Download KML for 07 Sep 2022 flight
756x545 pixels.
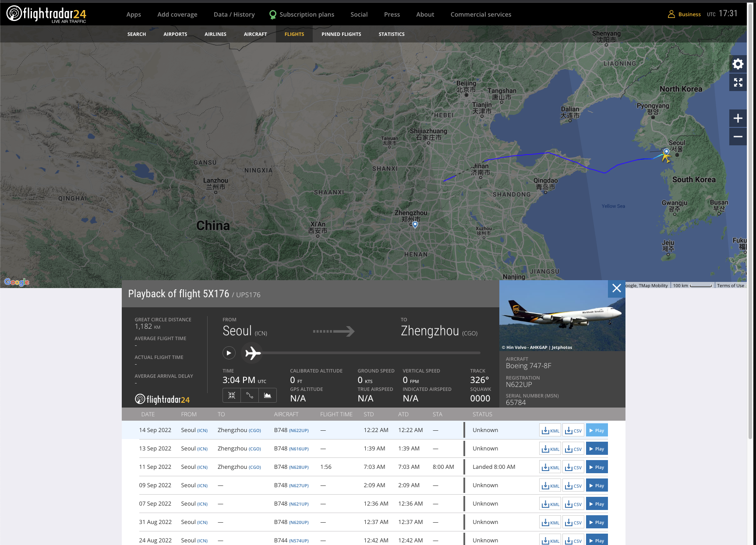551,504
